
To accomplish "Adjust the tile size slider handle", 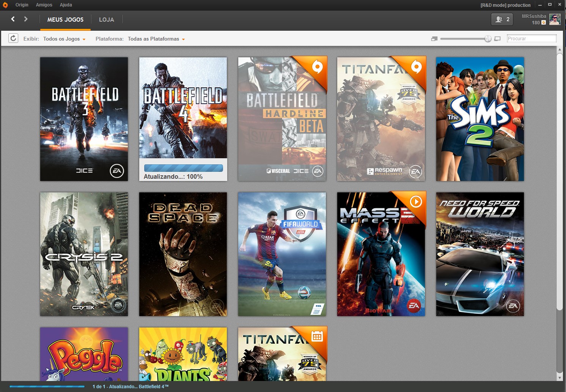I will 488,39.
